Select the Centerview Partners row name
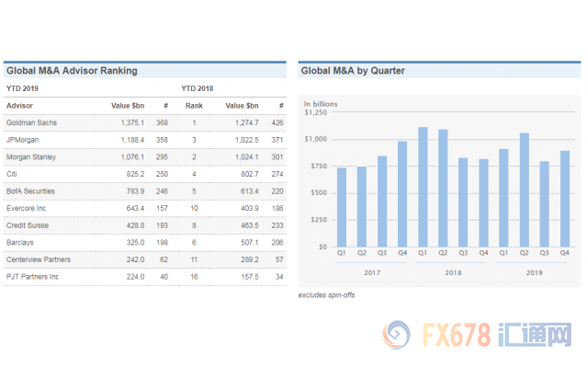 [x=39, y=259]
